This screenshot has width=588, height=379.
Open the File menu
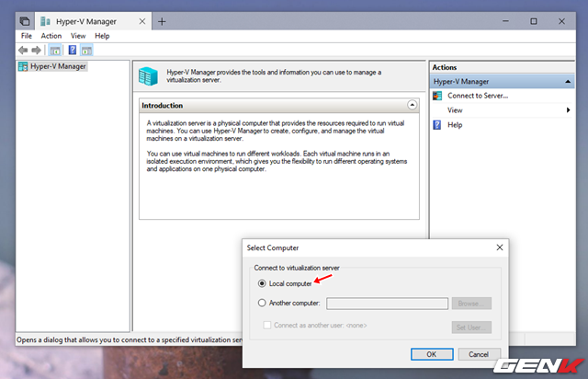pyautogui.click(x=27, y=36)
